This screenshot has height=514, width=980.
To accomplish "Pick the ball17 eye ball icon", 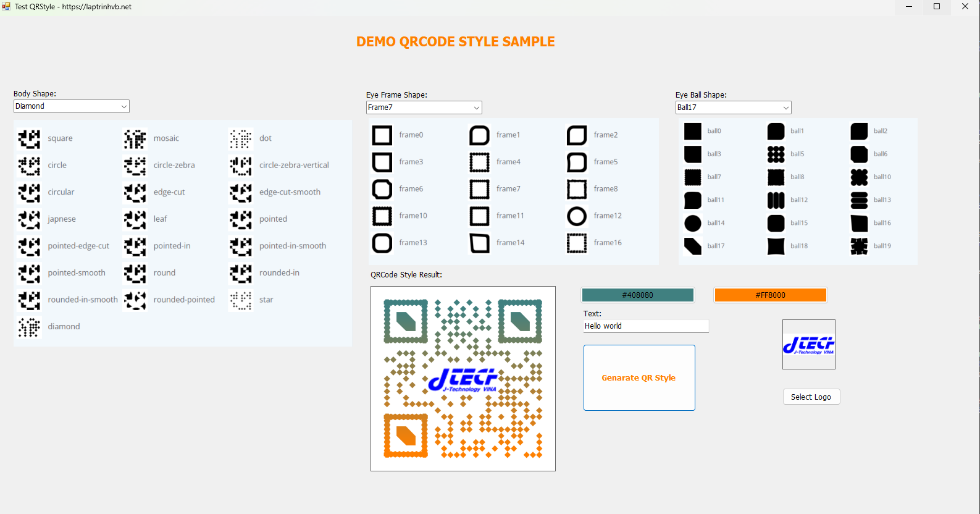I will click(x=693, y=246).
